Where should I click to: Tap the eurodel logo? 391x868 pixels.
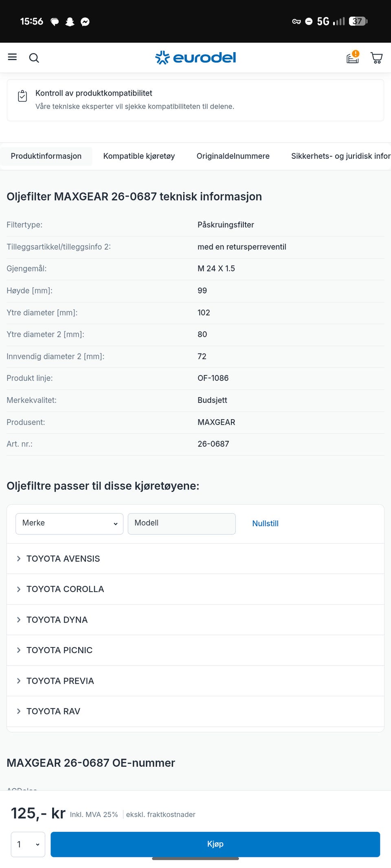[195, 57]
